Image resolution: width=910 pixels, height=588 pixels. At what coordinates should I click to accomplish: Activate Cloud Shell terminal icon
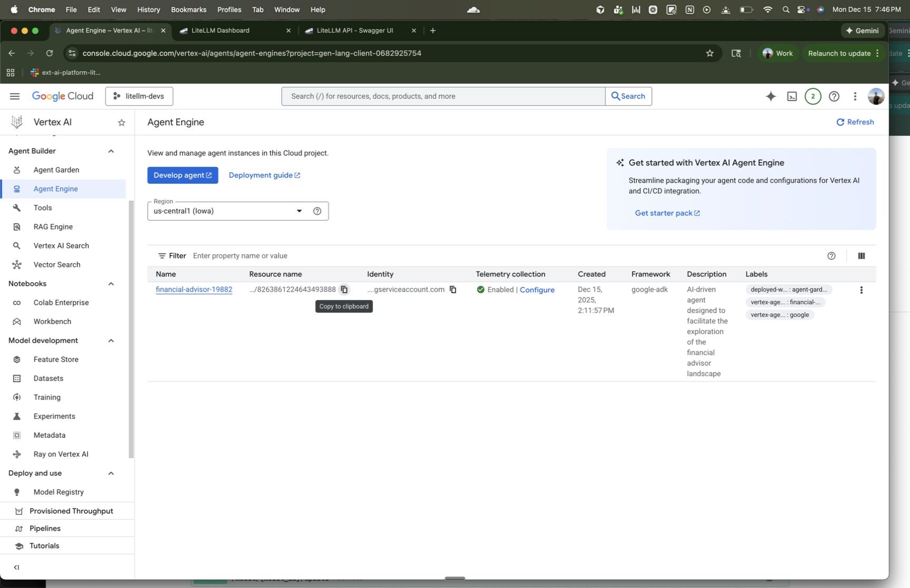792,96
